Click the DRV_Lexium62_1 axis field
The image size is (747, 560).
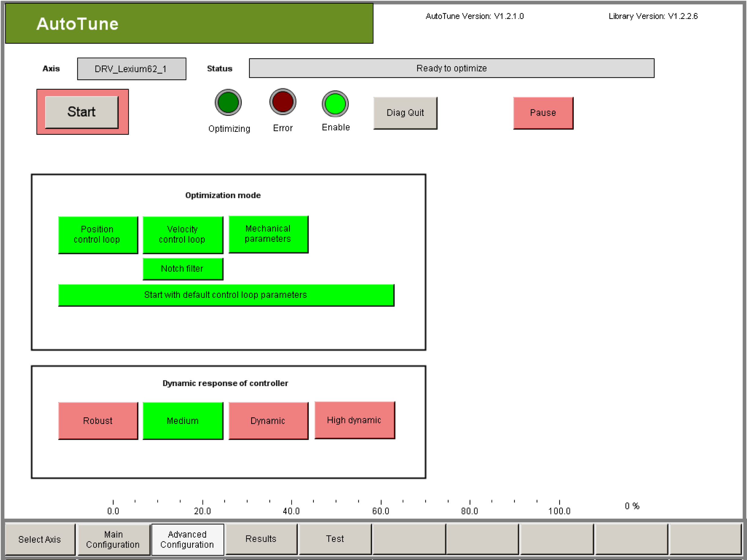click(131, 69)
